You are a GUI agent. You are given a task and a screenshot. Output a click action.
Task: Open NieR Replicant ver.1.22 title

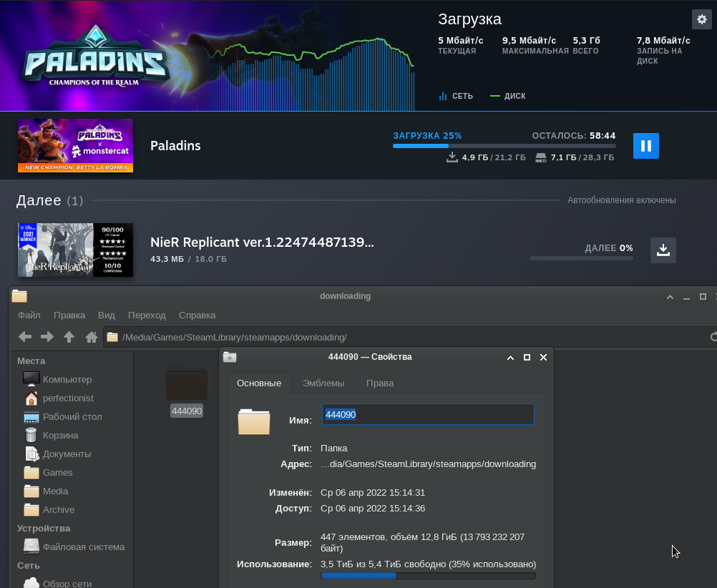pos(262,242)
